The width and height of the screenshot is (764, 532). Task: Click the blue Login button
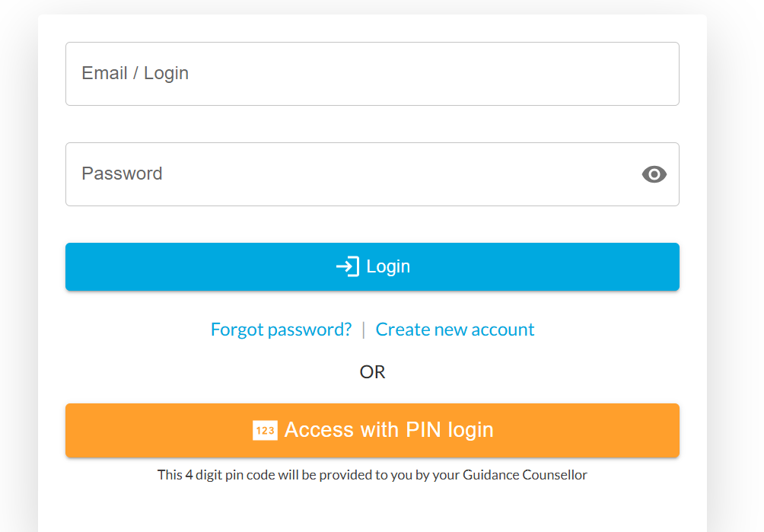click(x=372, y=267)
